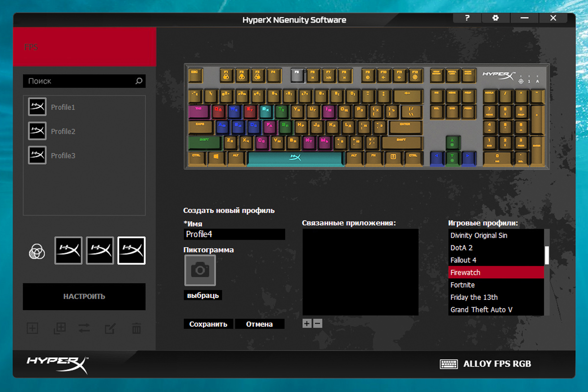588x392 pixels.
Task: Click the Profile2 name text
Action: click(63, 131)
